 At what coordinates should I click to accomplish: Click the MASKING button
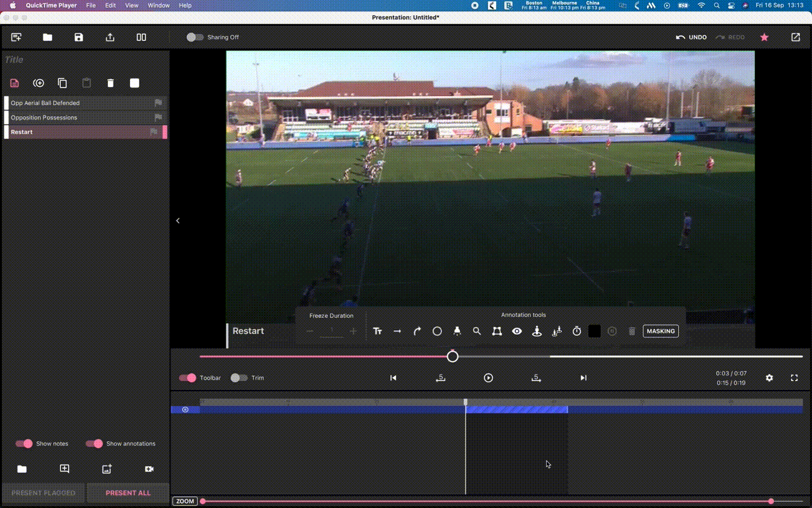pos(660,331)
